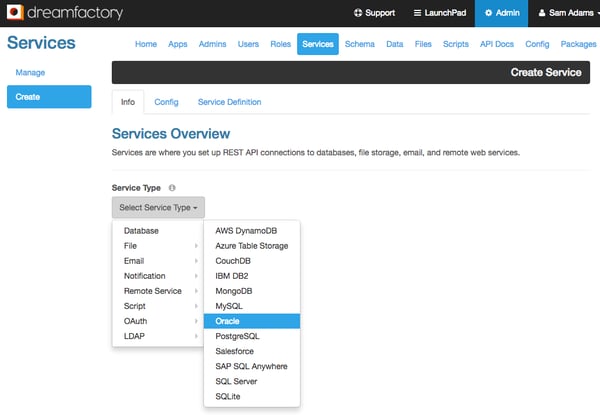This screenshot has height=415, width=600.
Task: Open the Support link in top bar
Action: click(374, 13)
